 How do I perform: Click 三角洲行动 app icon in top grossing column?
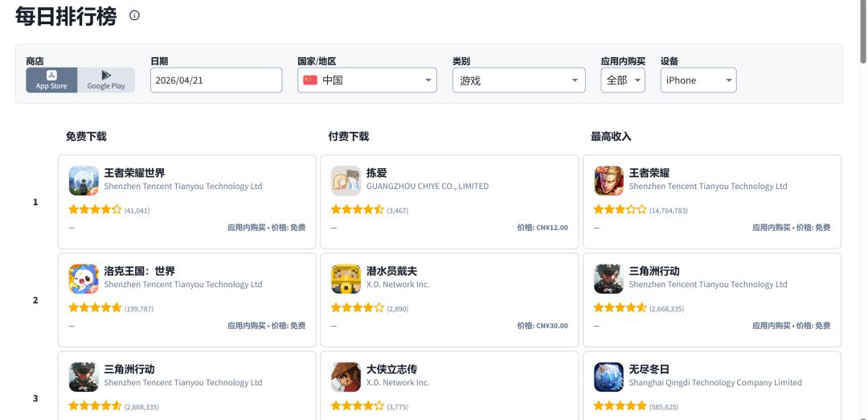pos(608,278)
